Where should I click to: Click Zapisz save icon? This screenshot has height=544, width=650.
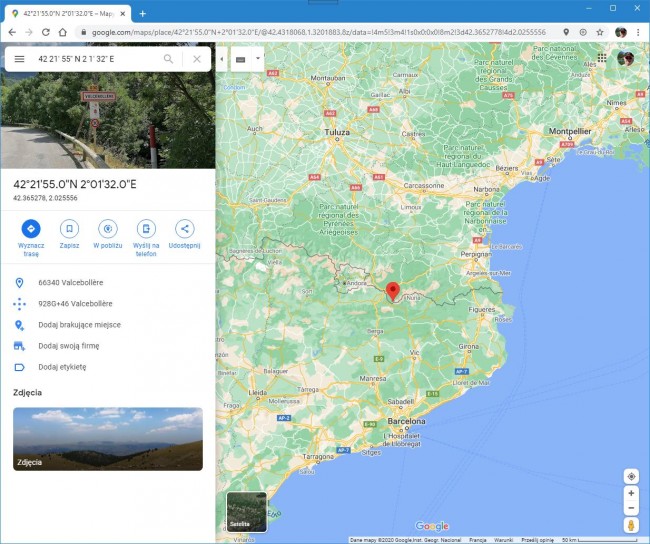pos(69,229)
